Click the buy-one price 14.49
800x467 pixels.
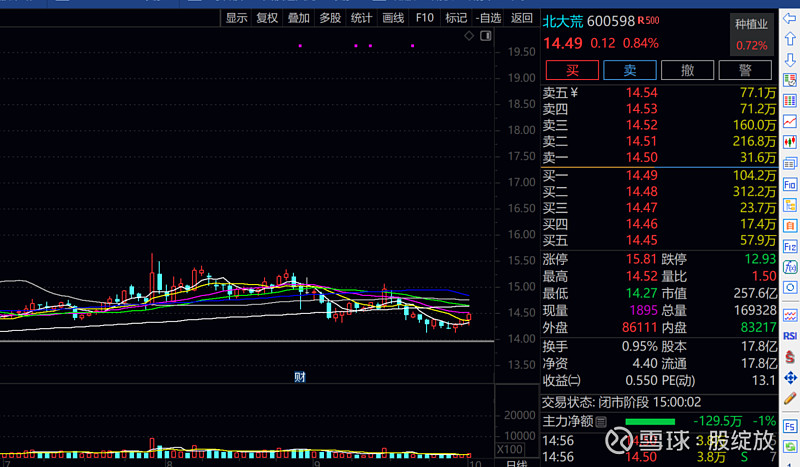642,176
